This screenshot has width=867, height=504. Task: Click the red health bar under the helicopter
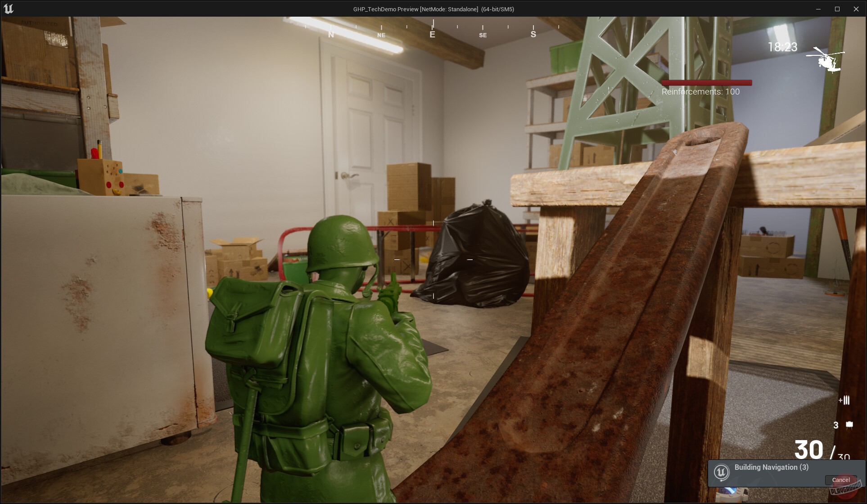pos(706,82)
